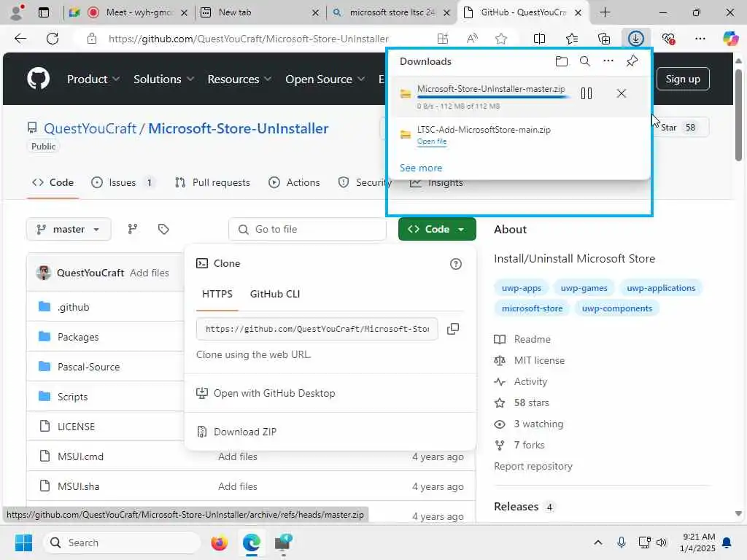Open QuestYouCraft owner profile link
This screenshot has height=560, width=747.
click(x=90, y=128)
